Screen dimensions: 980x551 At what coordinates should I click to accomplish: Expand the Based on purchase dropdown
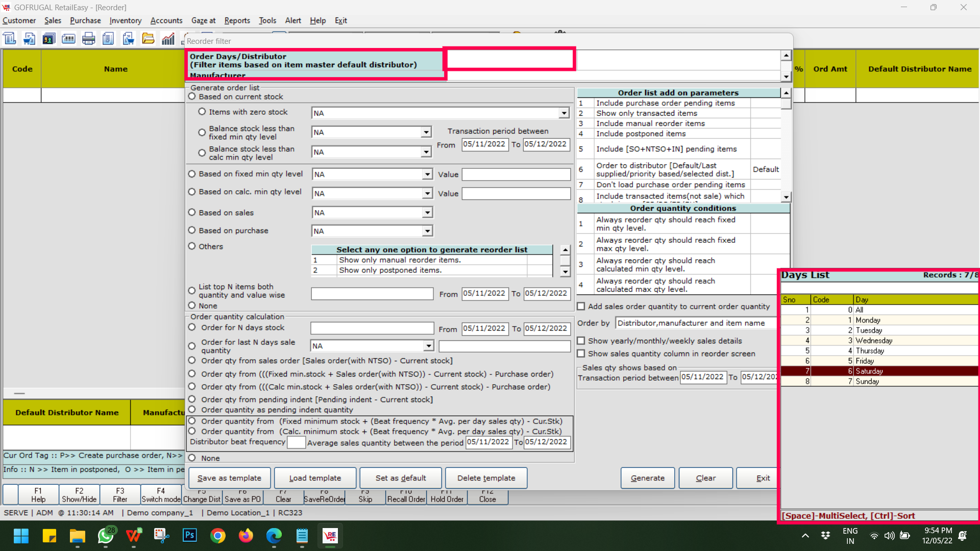[x=427, y=231]
